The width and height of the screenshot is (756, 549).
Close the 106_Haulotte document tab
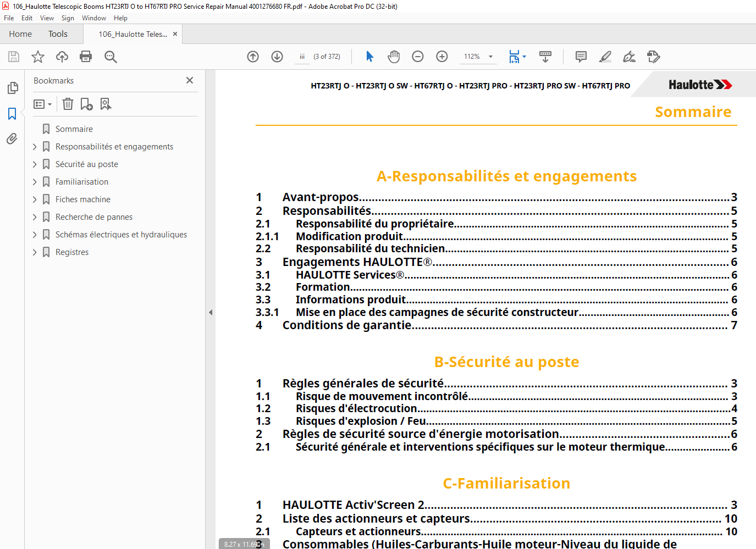(x=175, y=34)
